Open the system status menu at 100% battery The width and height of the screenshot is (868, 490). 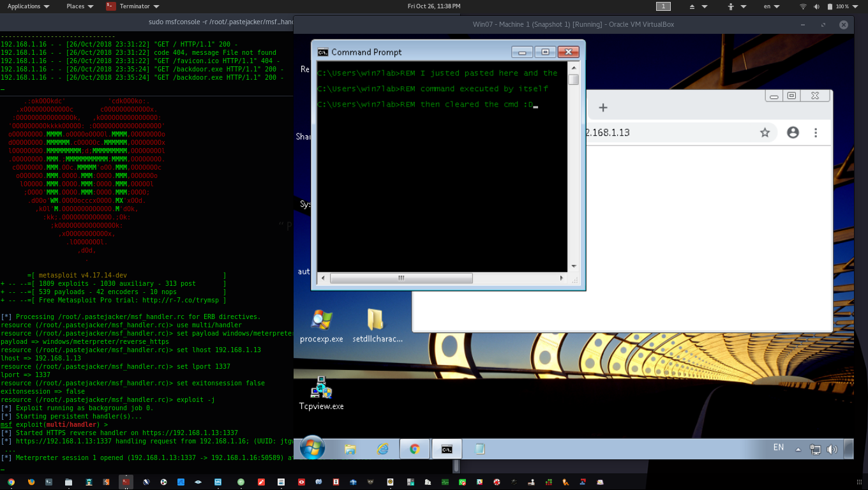[x=842, y=6]
